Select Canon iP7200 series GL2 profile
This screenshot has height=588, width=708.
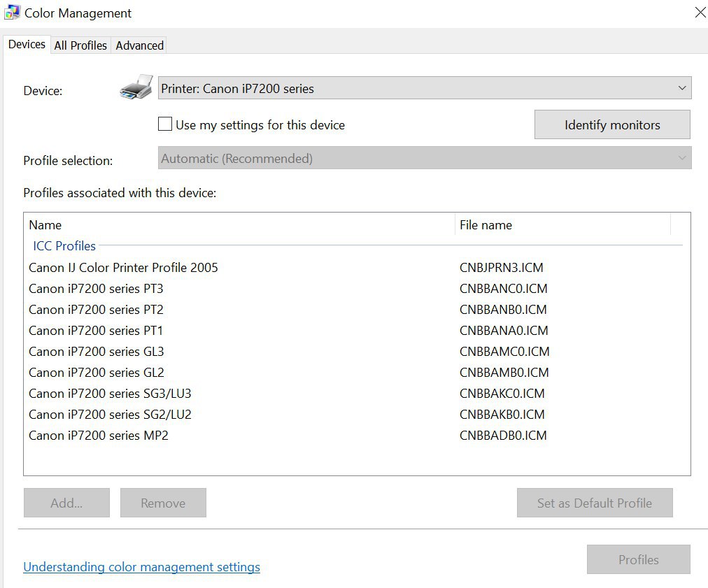tap(96, 372)
